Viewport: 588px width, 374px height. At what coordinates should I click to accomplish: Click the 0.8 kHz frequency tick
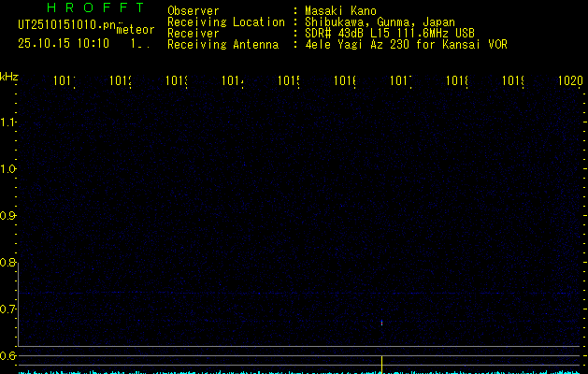9,263
